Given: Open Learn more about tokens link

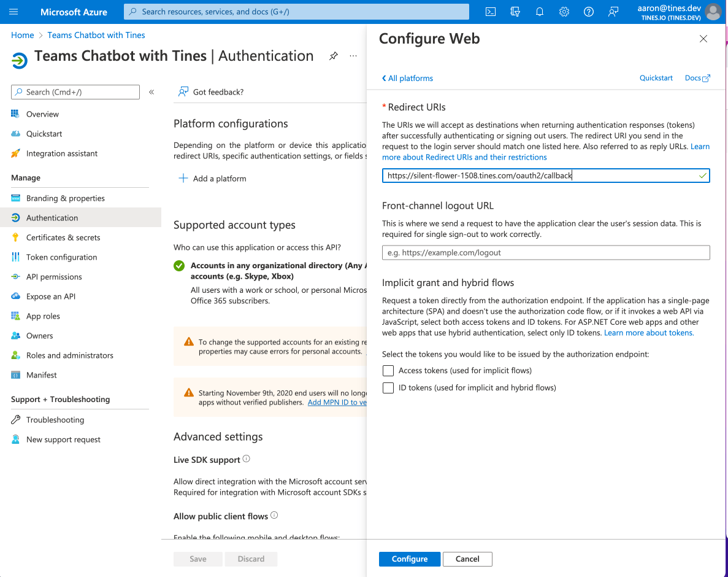Looking at the screenshot, I should (x=649, y=333).
